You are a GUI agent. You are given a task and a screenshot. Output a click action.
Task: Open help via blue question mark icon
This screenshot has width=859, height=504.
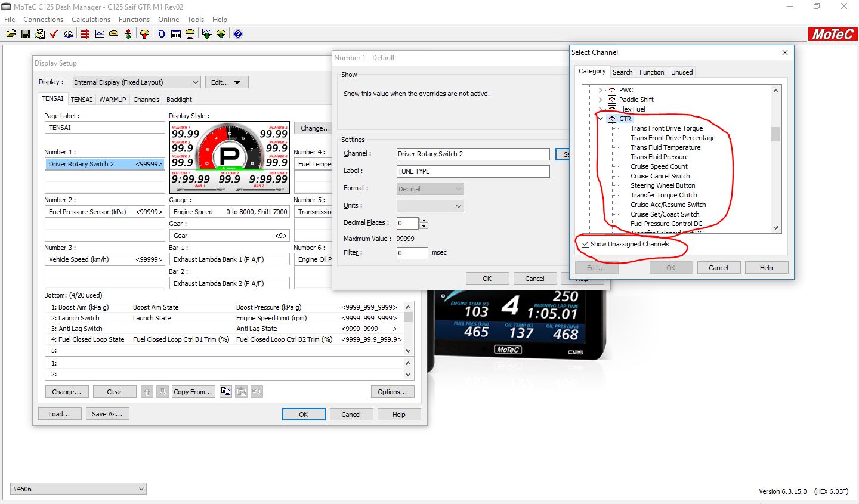coord(238,34)
